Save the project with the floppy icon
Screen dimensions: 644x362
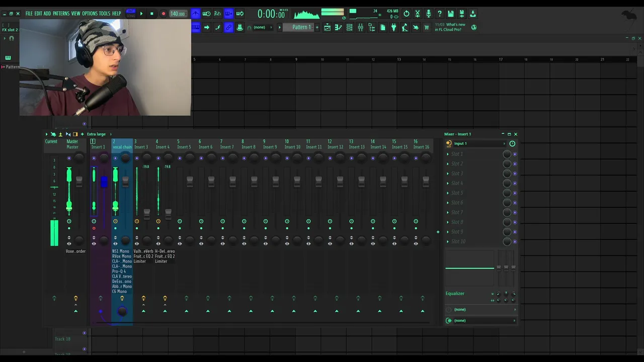pos(450,14)
